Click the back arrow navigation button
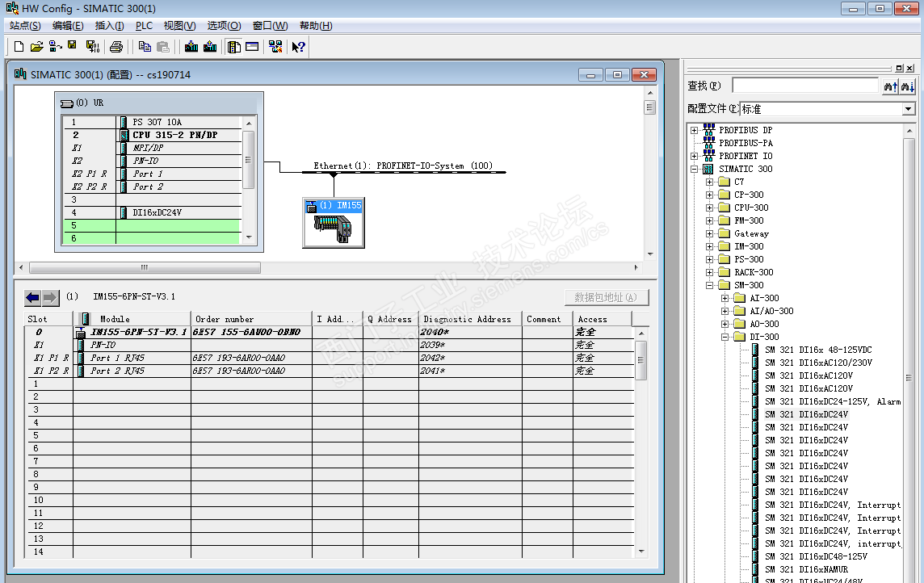The height and width of the screenshot is (583, 924). coord(33,297)
